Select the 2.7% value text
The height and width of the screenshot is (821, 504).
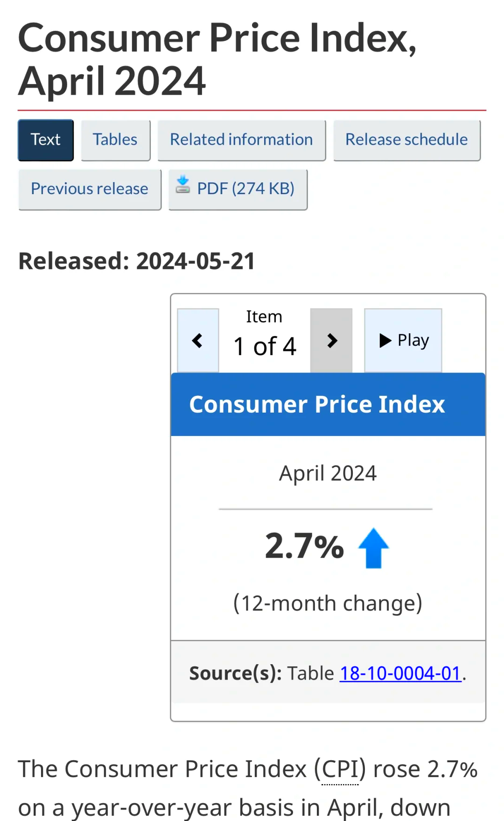coord(304,546)
